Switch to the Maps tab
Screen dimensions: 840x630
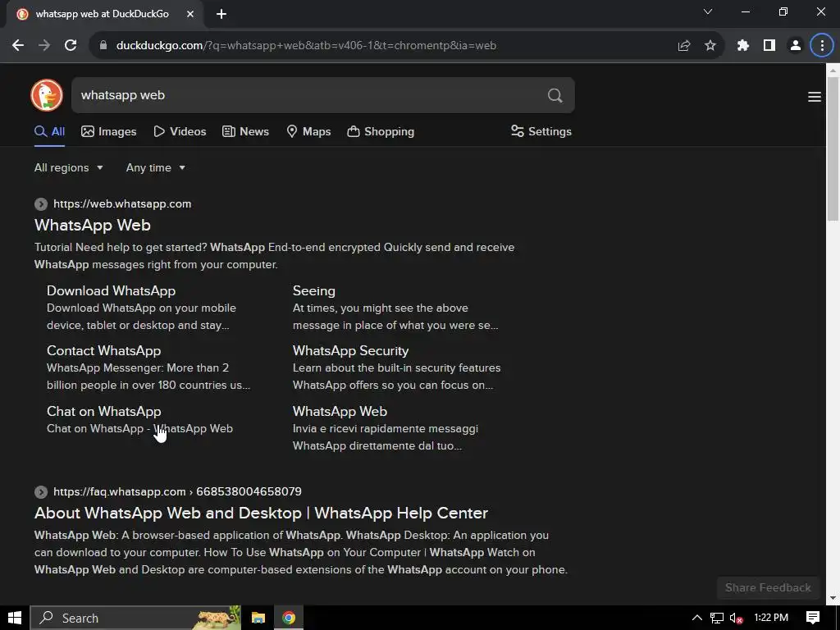tap(308, 132)
